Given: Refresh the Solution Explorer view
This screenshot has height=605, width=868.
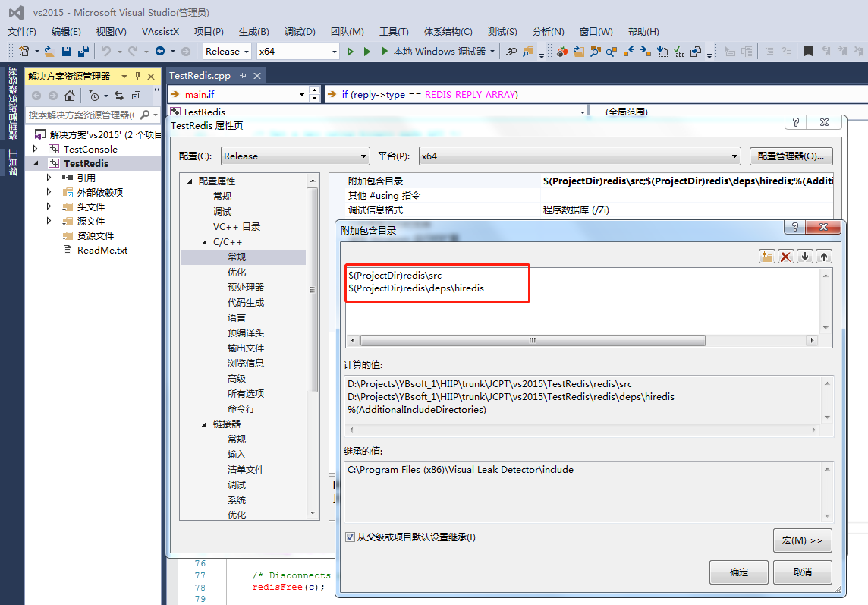Looking at the screenshot, I should [120, 96].
